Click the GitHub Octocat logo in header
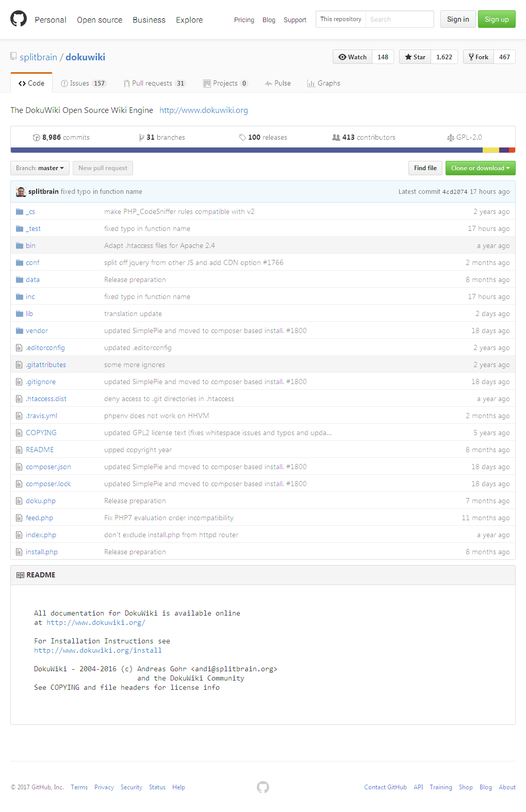 [x=19, y=19]
